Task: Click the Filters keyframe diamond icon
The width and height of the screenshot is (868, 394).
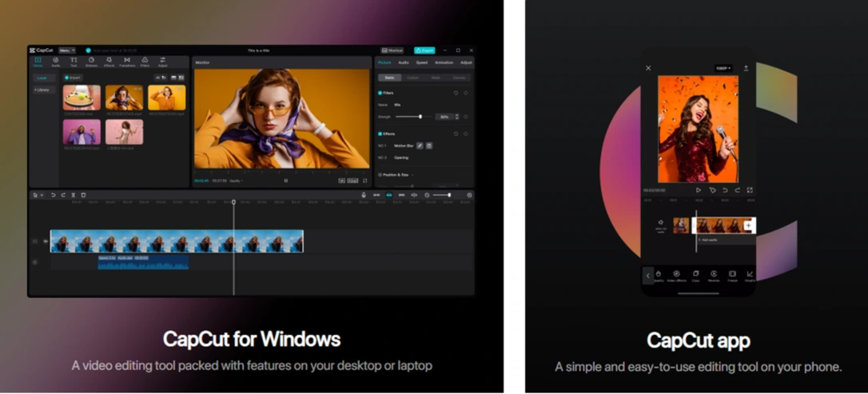Action: coord(465,93)
